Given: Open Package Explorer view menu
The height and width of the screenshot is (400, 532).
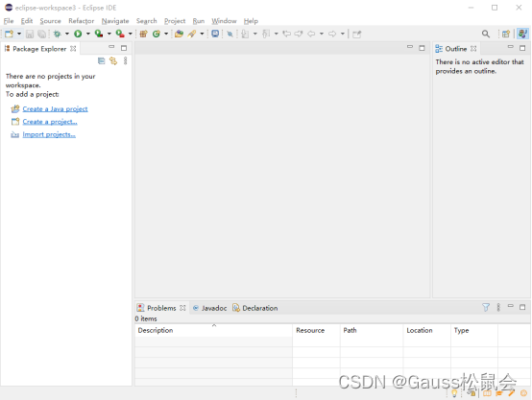Looking at the screenshot, I should point(125,61).
